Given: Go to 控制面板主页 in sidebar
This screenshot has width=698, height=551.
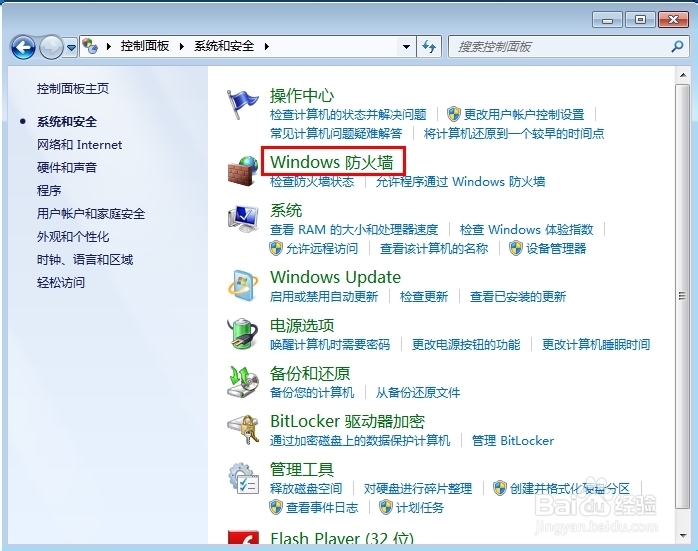Looking at the screenshot, I should click(x=73, y=89).
